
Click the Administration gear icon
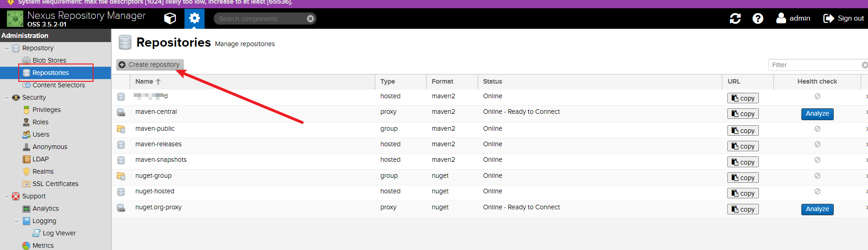(195, 18)
